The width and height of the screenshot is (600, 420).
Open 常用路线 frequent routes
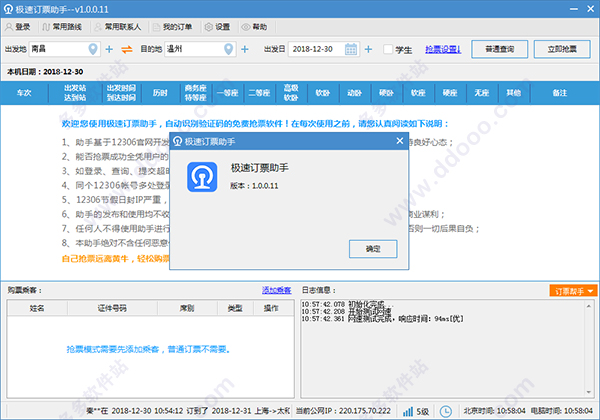click(62, 27)
